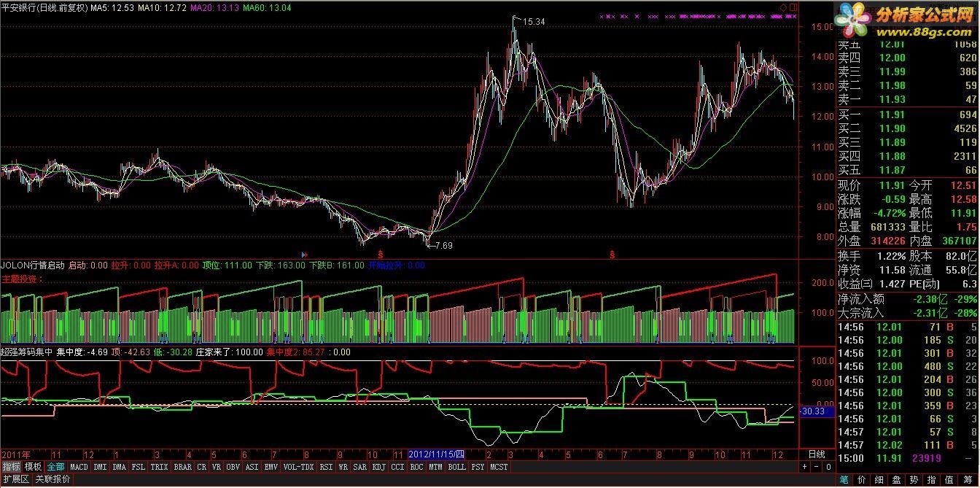
Task: Select the 值 tab in quote panel
Action: 949,480
